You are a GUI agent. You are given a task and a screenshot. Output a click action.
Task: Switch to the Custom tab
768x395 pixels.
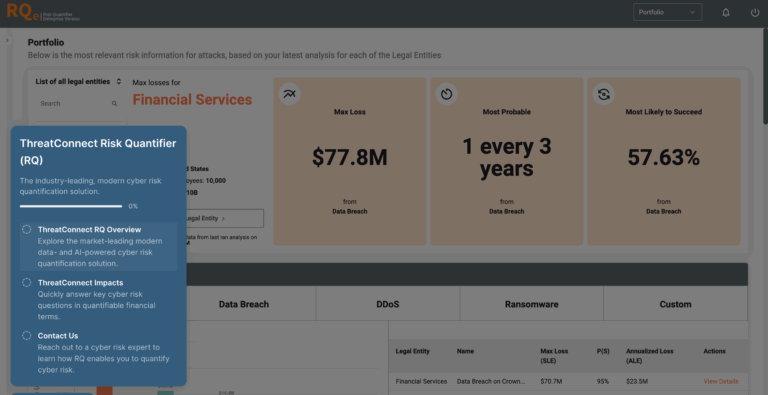coord(675,304)
